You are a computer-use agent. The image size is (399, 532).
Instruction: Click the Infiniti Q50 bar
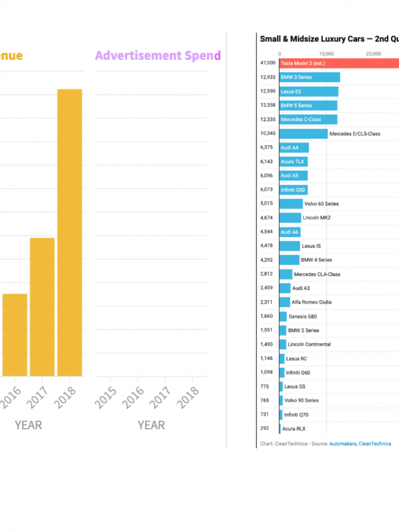[293, 190]
